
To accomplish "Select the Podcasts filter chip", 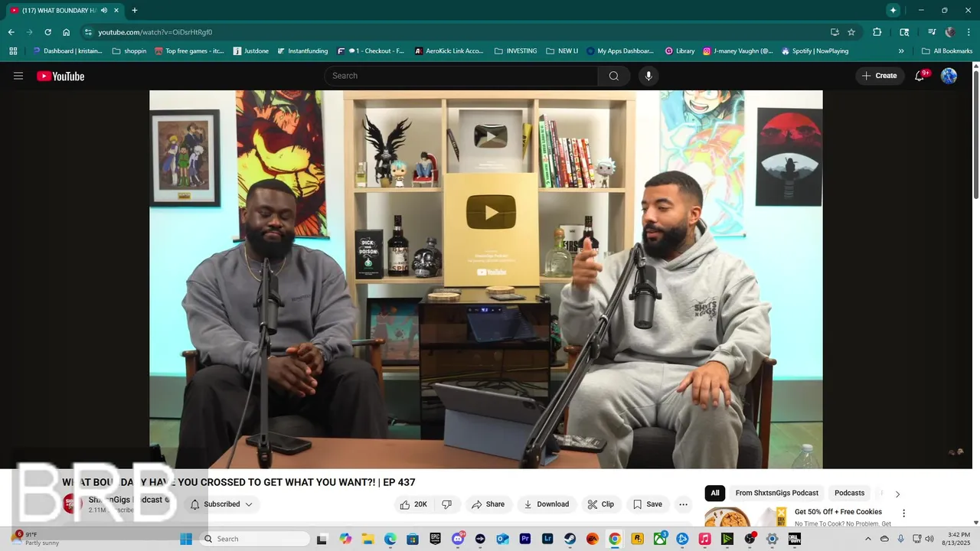I will pos(849,493).
